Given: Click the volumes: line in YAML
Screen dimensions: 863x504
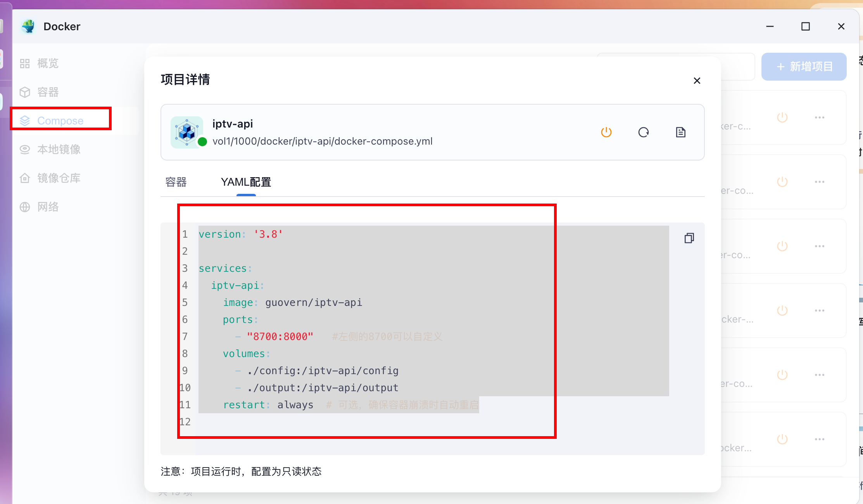Looking at the screenshot, I should pos(247,354).
